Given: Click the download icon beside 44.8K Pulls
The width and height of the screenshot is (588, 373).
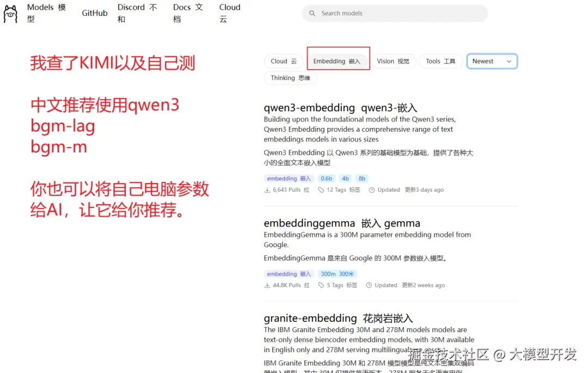Looking at the screenshot, I should pos(267,285).
